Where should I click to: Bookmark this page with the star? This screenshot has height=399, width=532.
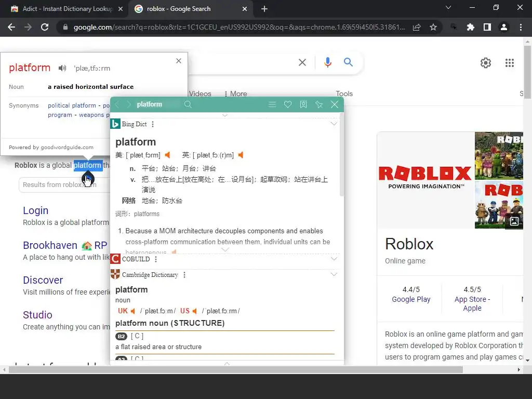pos(433,27)
